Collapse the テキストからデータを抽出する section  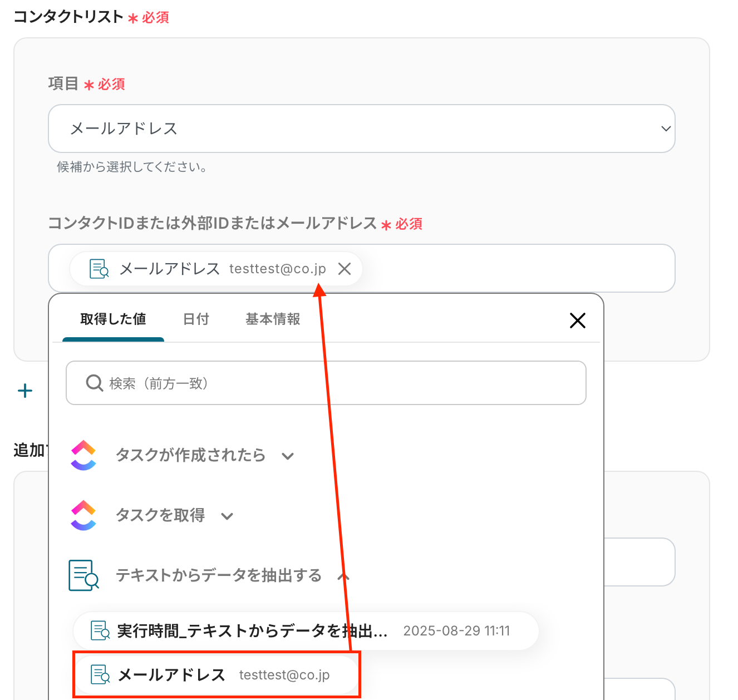tap(343, 576)
